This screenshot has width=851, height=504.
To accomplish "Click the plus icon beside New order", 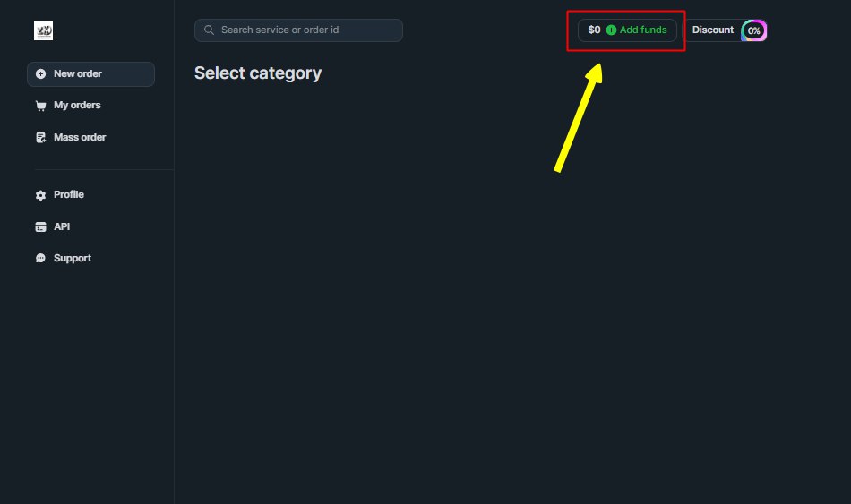I will point(40,74).
